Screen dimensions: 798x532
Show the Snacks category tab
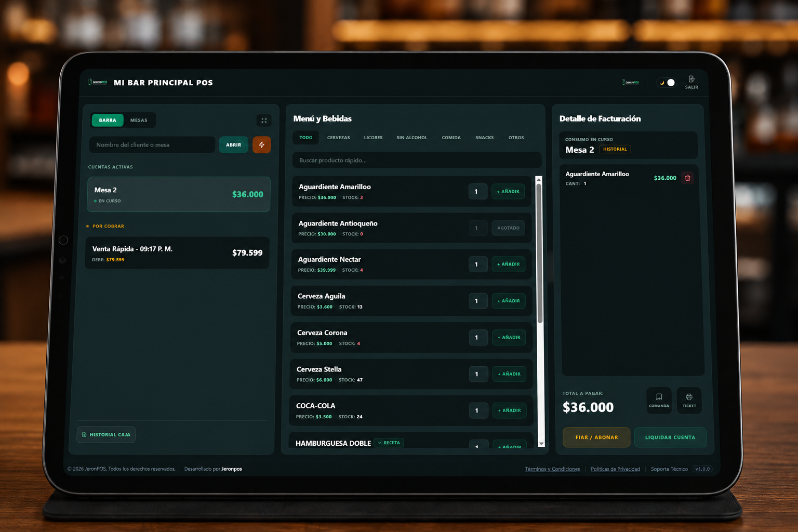click(x=485, y=138)
